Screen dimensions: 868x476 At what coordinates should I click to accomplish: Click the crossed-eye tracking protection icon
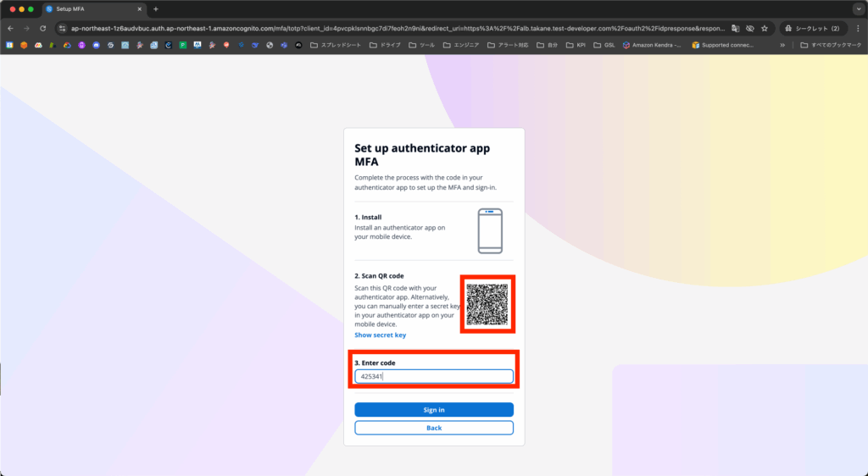pos(749,28)
